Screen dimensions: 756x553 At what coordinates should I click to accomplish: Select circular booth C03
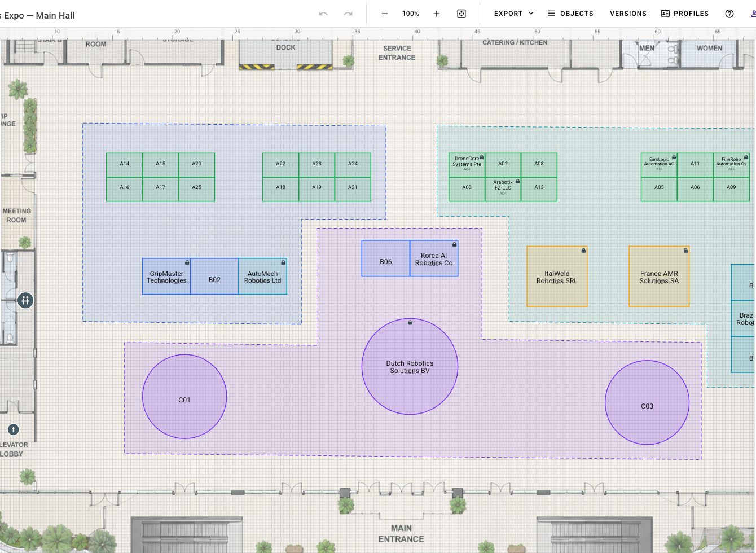pos(647,402)
